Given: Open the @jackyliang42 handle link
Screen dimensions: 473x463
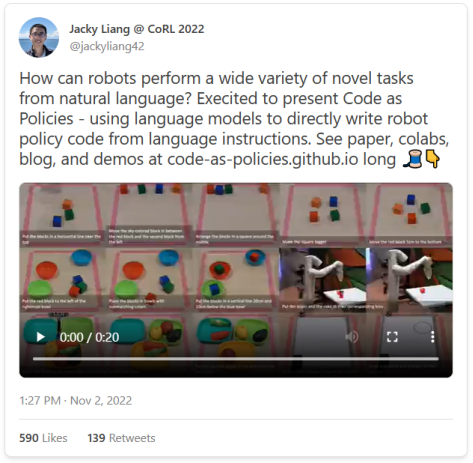Looking at the screenshot, I should click(107, 46).
